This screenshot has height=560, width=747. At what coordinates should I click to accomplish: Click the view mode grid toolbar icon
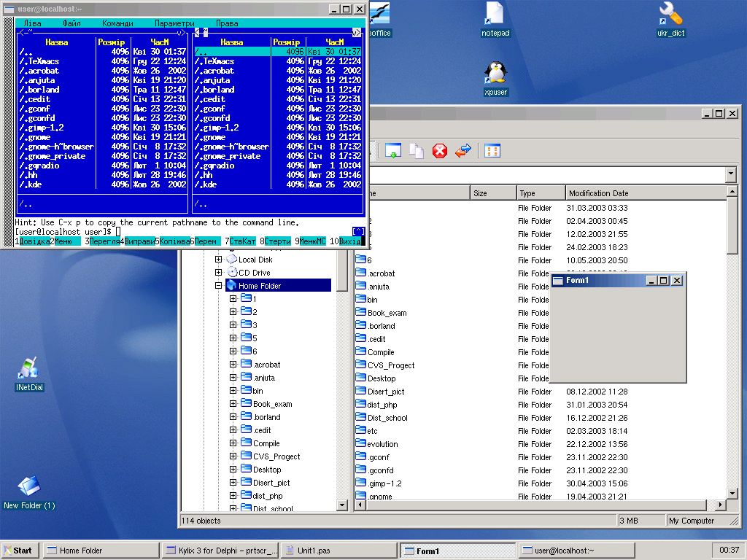click(492, 151)
